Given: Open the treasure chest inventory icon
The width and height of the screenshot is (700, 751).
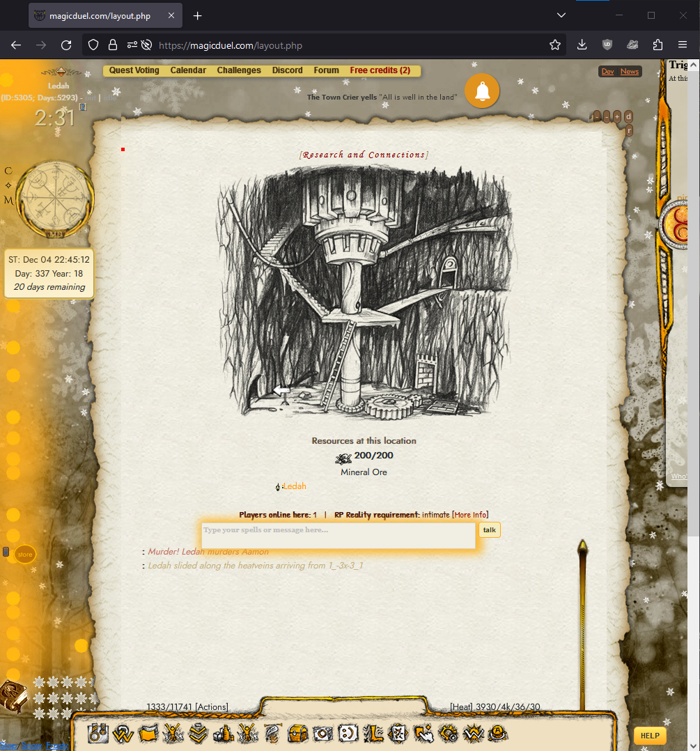Looking at the screenshot, I should [298, 734].
